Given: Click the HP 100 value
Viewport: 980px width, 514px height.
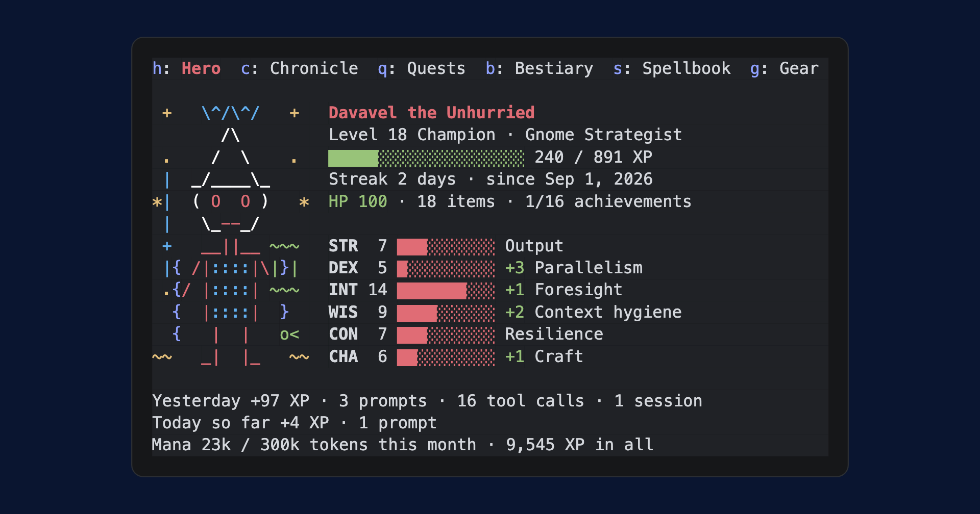Looking at the screenshot, I should coord(357,201).
